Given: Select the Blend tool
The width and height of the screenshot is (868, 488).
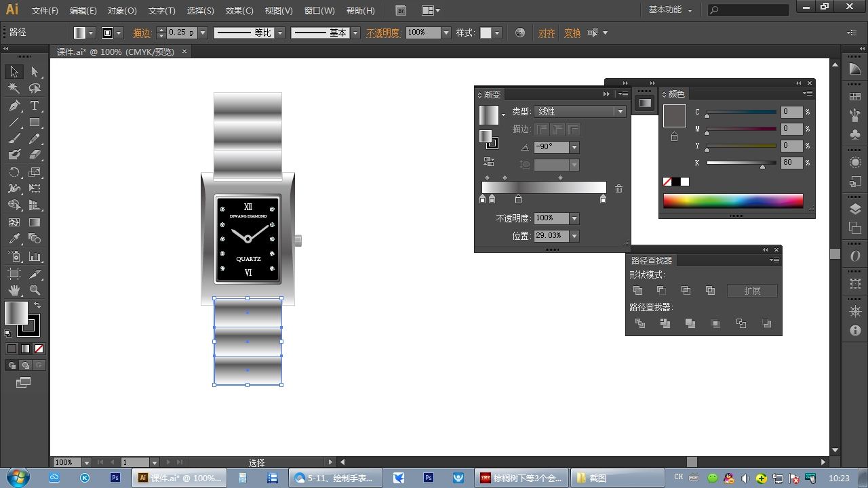Looking at the screenshot, I should (35, 239).
